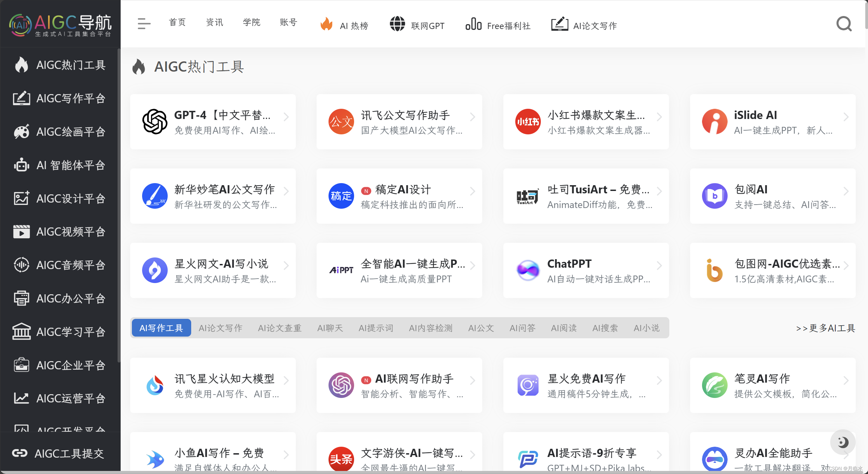Click the 讯飞公文写作助手 orange icon
The height and width of the screenshot is (474, 868).
click(341, 122)
